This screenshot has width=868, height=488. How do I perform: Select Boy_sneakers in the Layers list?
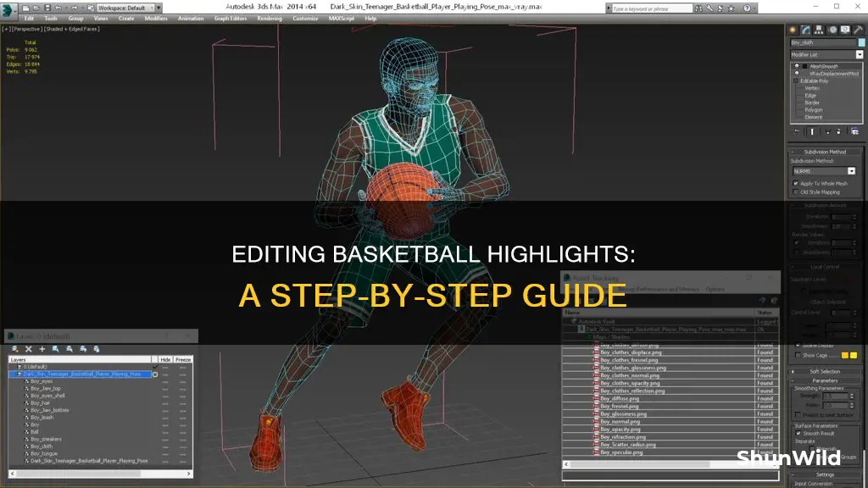coord(46,440)
